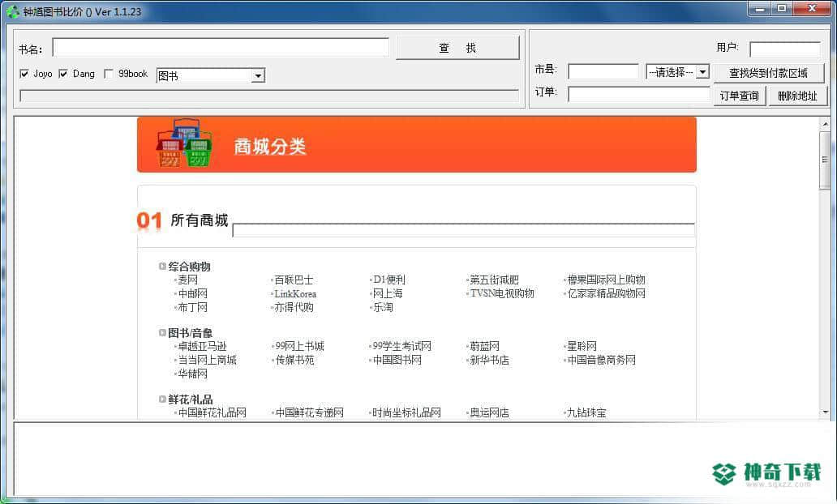The width and height of the screenshot is (837, 504).
Task: Open the 请选择 dropdown
Action: click(703, 71)
